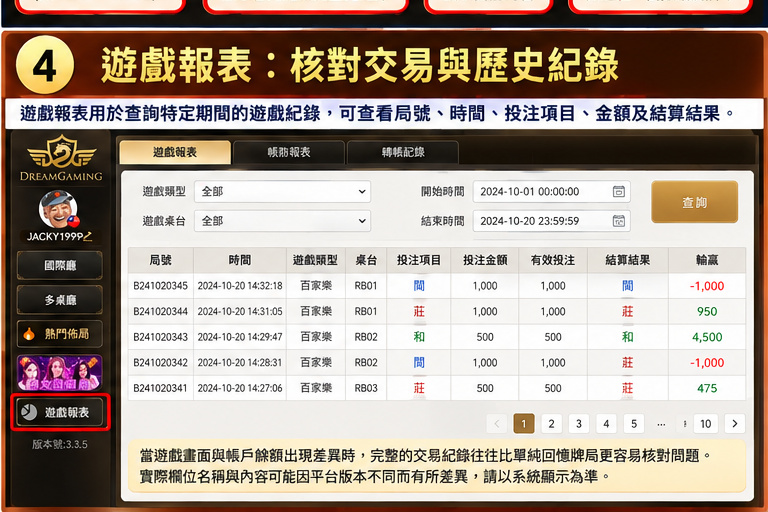
Task: Click the end time field 2024-10-20 23:59:59
Action: (x=552, y=221)
